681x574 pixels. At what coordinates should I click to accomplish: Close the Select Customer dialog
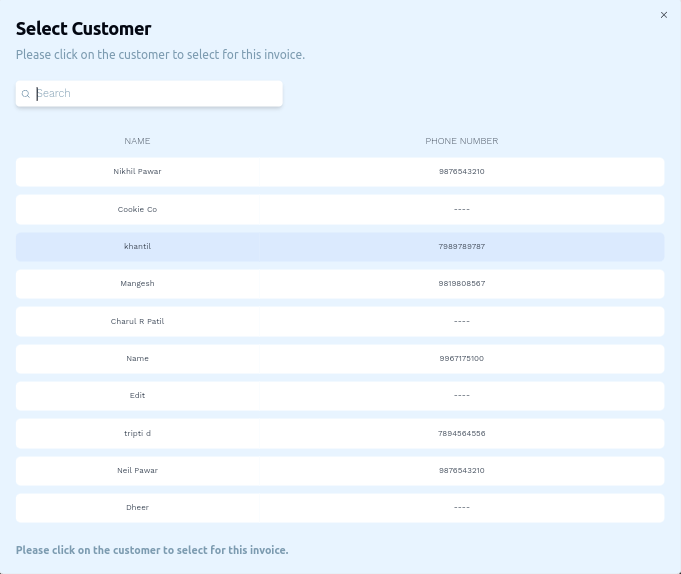pyautogui.click(x=664, y=15)
